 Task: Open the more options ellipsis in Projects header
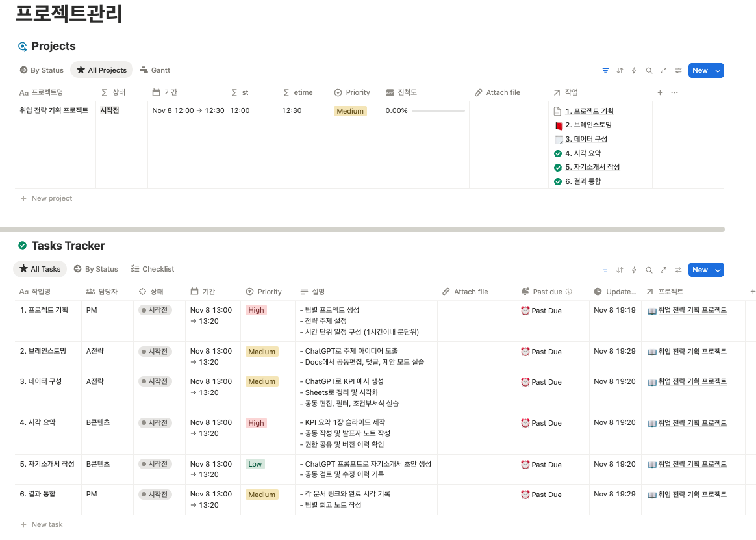pyautogui.click(x=674, y=92)
